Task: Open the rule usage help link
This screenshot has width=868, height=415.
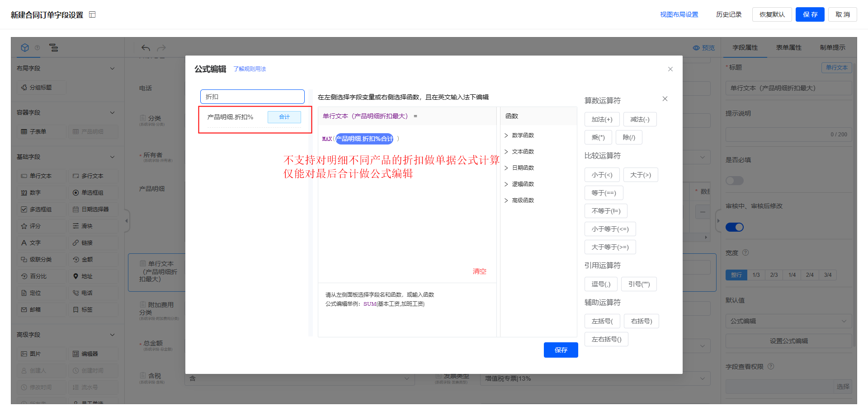Action: [250, 69]
